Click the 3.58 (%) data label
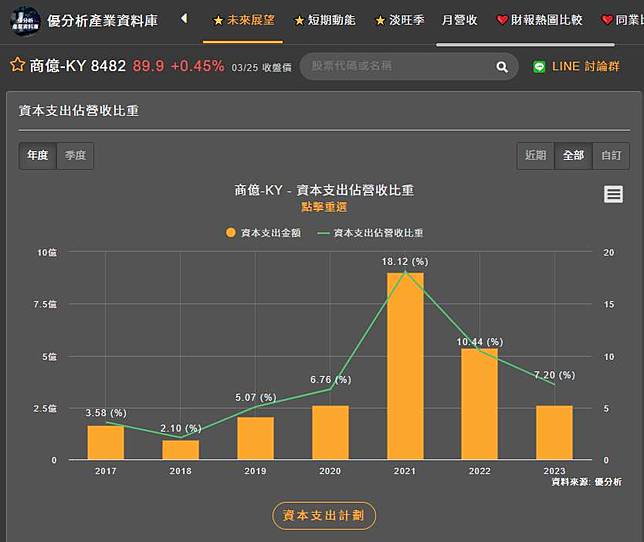Screen dimensions: 644x542 106,413
